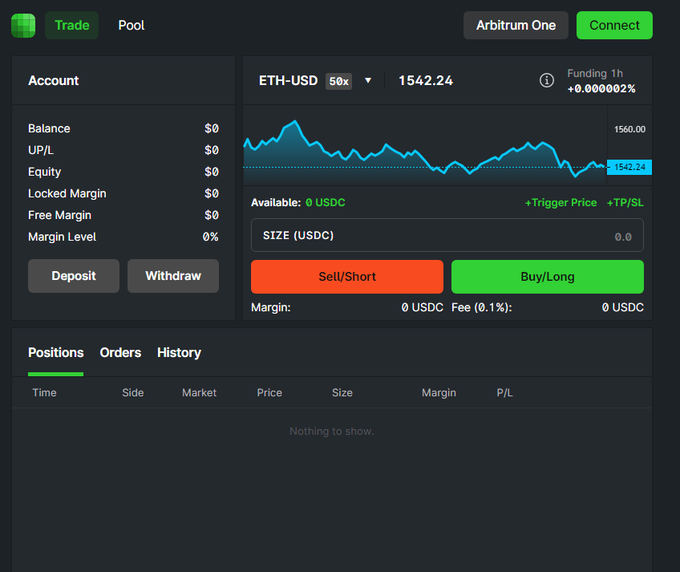This screenshot has width=680, height=572.
Task: Click the Locked Margin row label
Action: (x=67, y=193)
